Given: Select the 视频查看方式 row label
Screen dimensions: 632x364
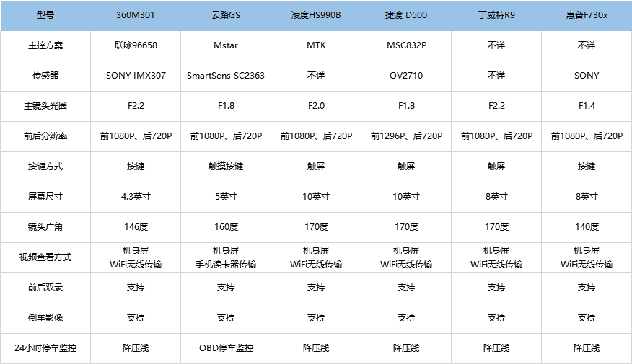Looking at the screenshot, I should click(45, 257).
